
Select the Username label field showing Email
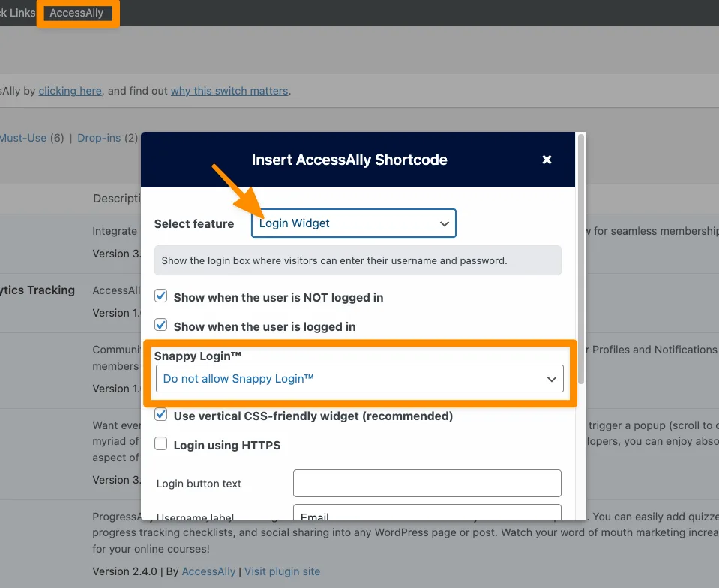tap(426, 516)
